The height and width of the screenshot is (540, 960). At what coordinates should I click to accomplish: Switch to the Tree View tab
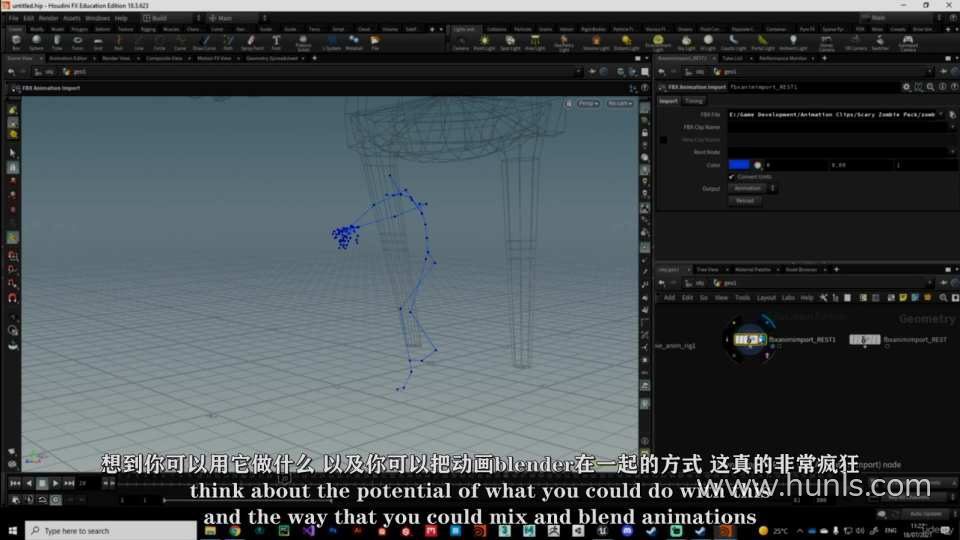[x=708, y=269]
